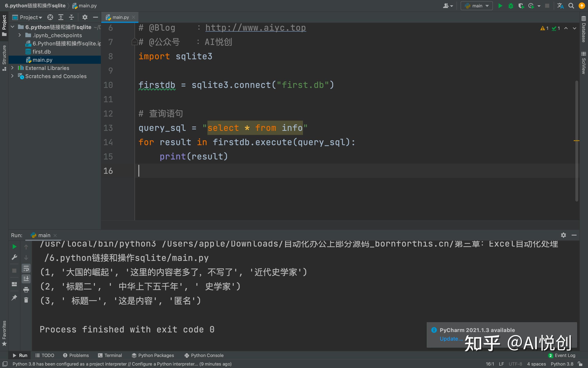
Task: Expand Scratches and Consoles node
Action: [x=12, y=76]
